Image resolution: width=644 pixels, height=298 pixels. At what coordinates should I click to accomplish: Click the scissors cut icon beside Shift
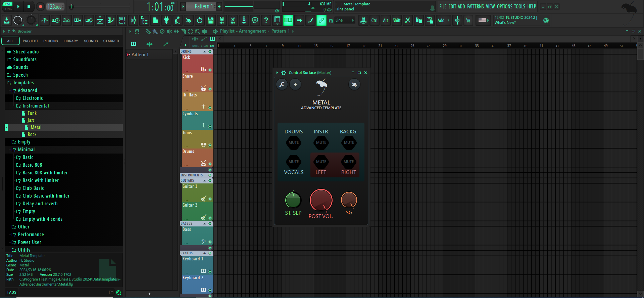click(408, 20)
